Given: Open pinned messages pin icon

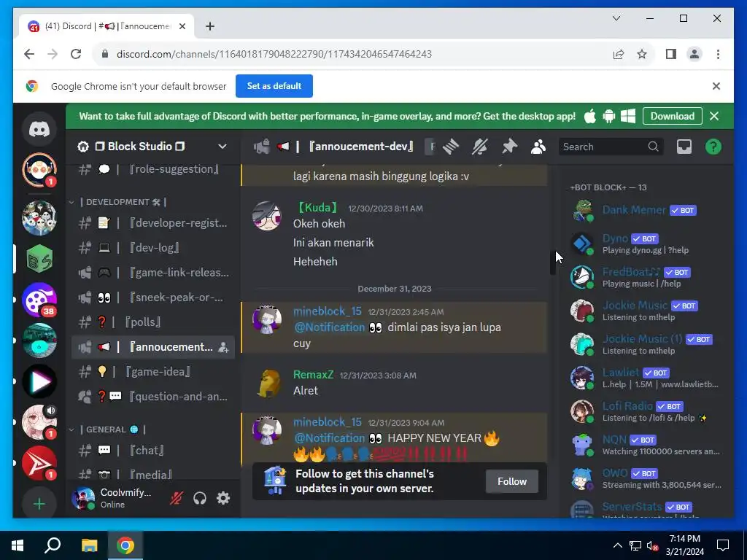Looking at the screenshot, I should pyautogui.click(x=509, y=147).
